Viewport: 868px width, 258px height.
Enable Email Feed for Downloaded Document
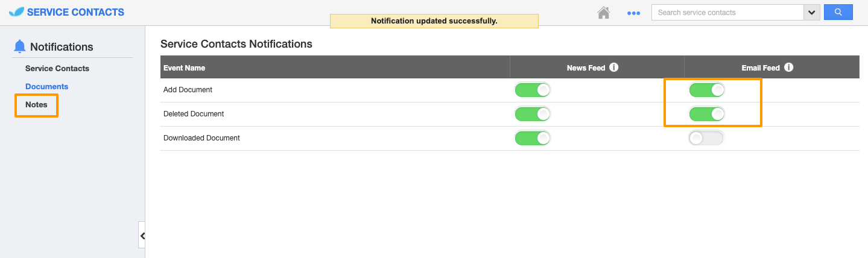coord(706,138)
